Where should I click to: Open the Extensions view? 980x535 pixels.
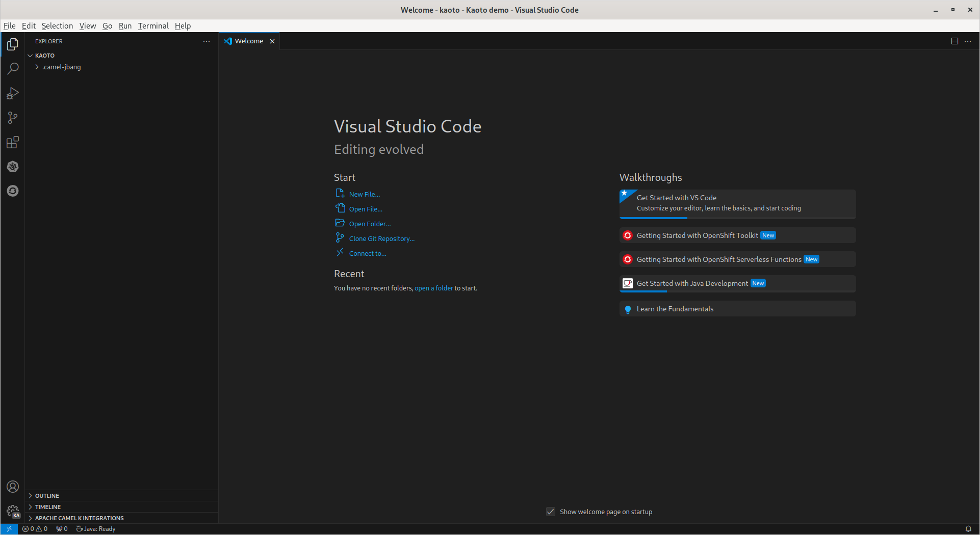tap(13, 142)
